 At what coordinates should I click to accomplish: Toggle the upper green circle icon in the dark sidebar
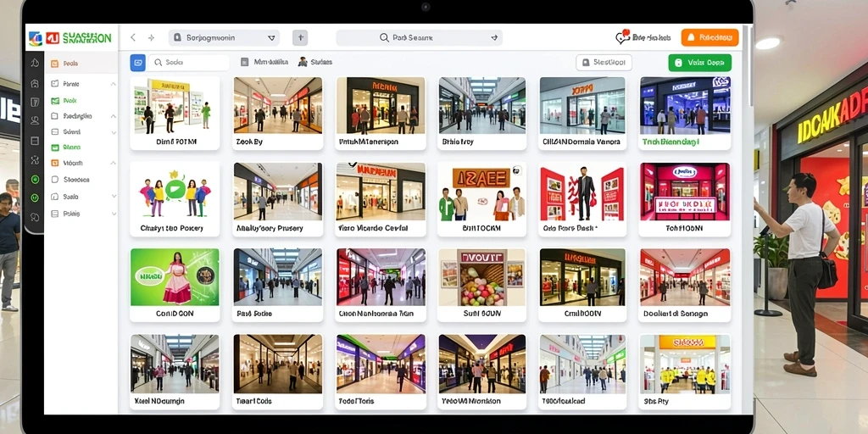coord(35,180)
